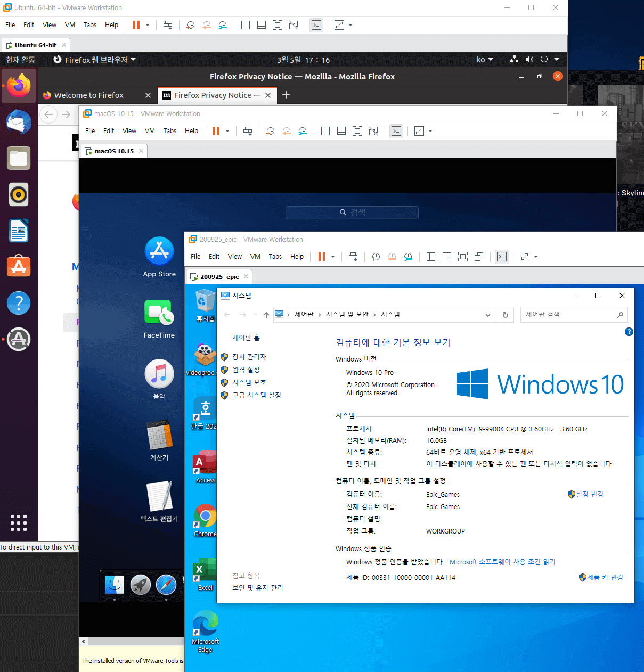Switch to Welcome to Firefox tab
Image resolution: width=644 pixels, height=672 pixels.
[89, 95]
